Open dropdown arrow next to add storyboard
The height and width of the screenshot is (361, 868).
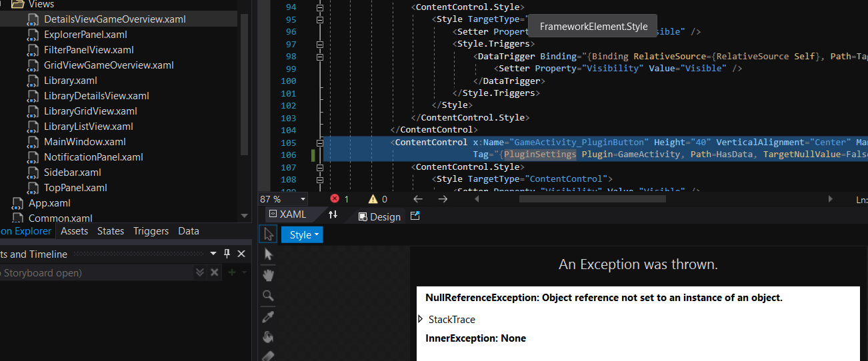(x=243, y=272)
